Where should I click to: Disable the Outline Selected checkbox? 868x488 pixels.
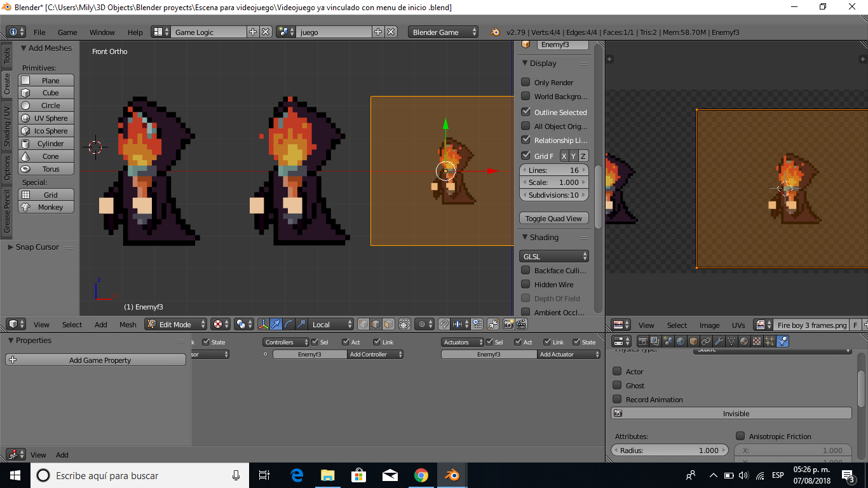point(526,111)
